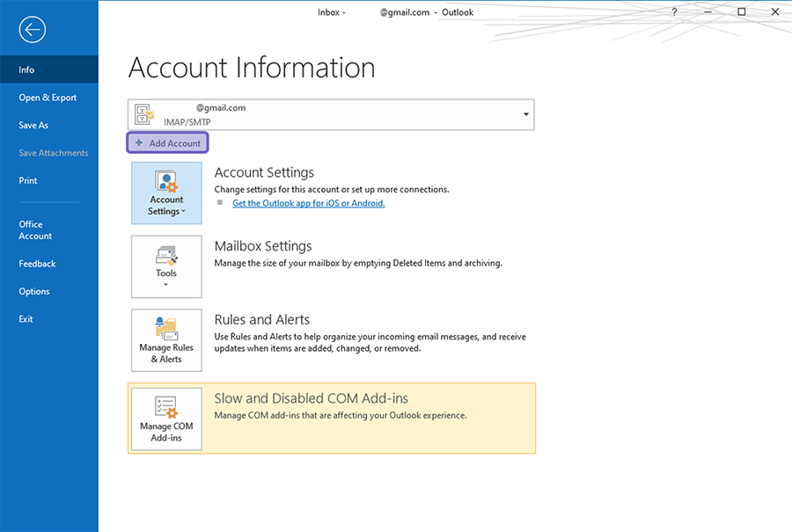Open Outlook Options
The height and width of the screenshot is (532, 792).
tap(49, 291)
